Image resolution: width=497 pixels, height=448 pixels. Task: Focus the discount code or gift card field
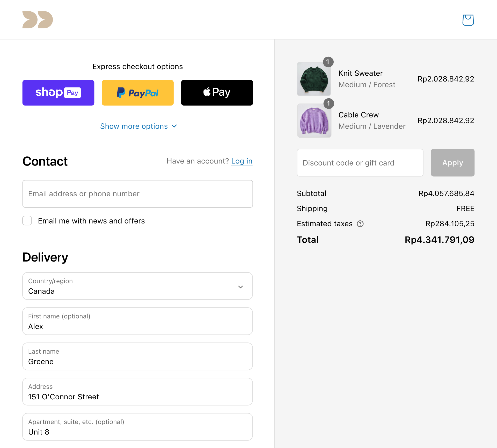(360, 163)
